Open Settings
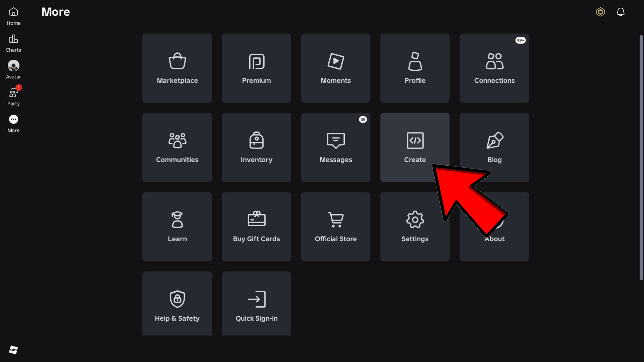The height and width of the screenshot is (362, 644). click(415, 227)
